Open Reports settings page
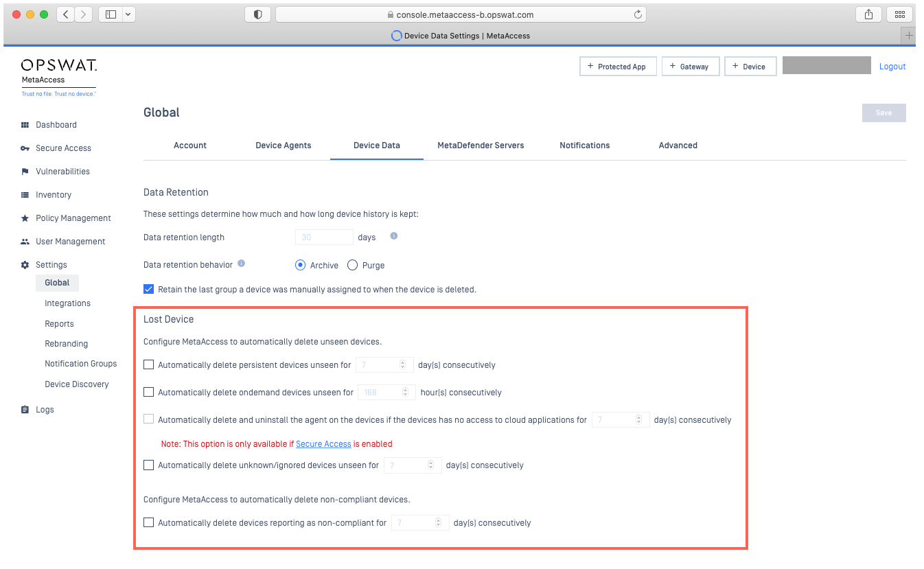Image resolution: width=924 pixels, height=569 pixels. tap(59, 324)
